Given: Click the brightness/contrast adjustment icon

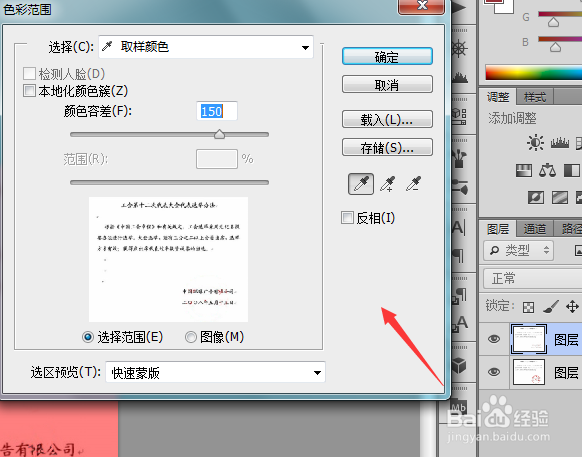Looking at the screenshot, I should pyautogui.click(x=535, y=143).
